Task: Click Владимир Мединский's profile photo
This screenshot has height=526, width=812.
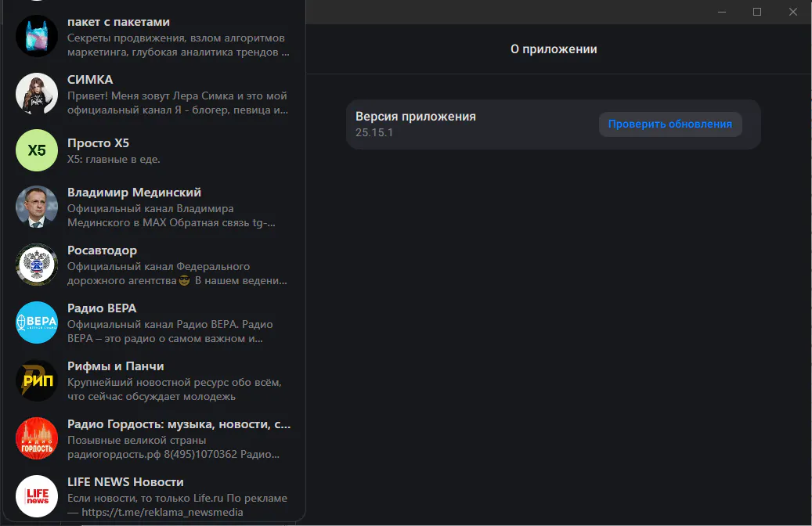Action: [37, 207]
